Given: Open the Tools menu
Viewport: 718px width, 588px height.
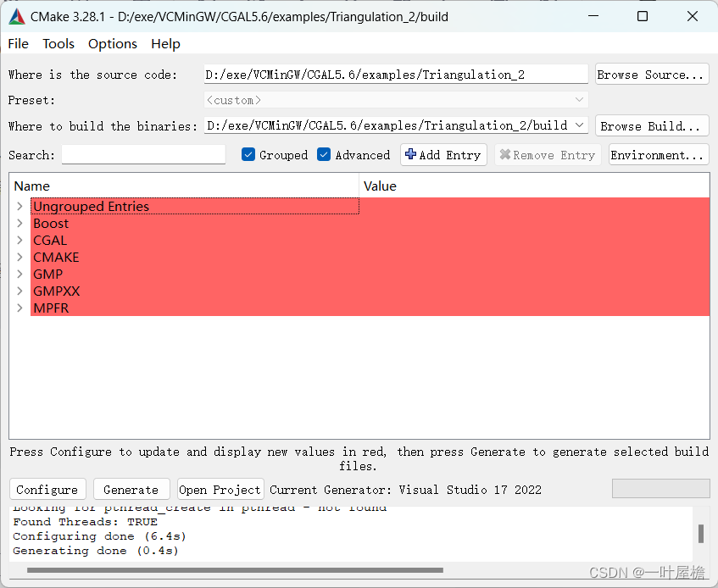Looking at the screenshot, I should [x=58, y=44].
